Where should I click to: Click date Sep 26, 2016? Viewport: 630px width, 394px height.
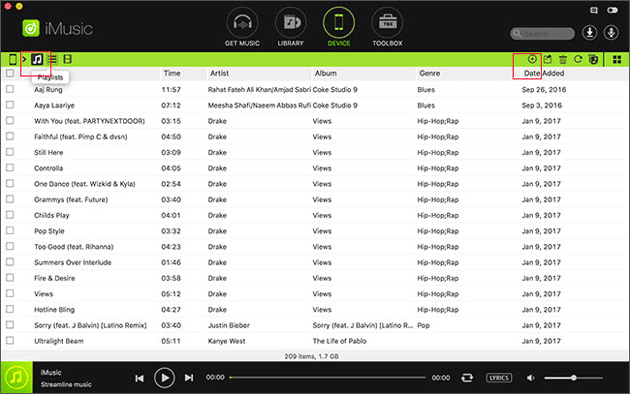[x=544, y=90]
